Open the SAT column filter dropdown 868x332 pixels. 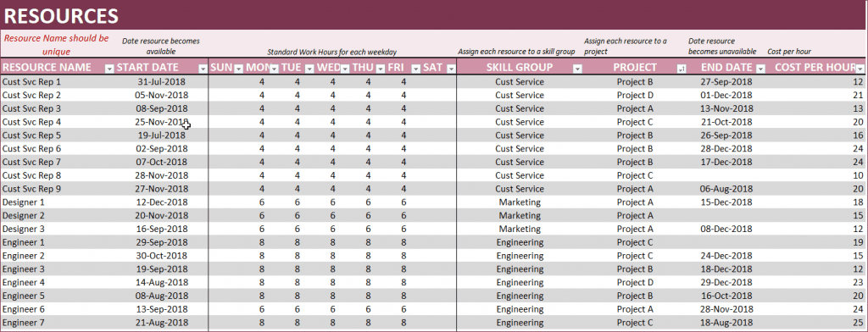click(451, 69)
